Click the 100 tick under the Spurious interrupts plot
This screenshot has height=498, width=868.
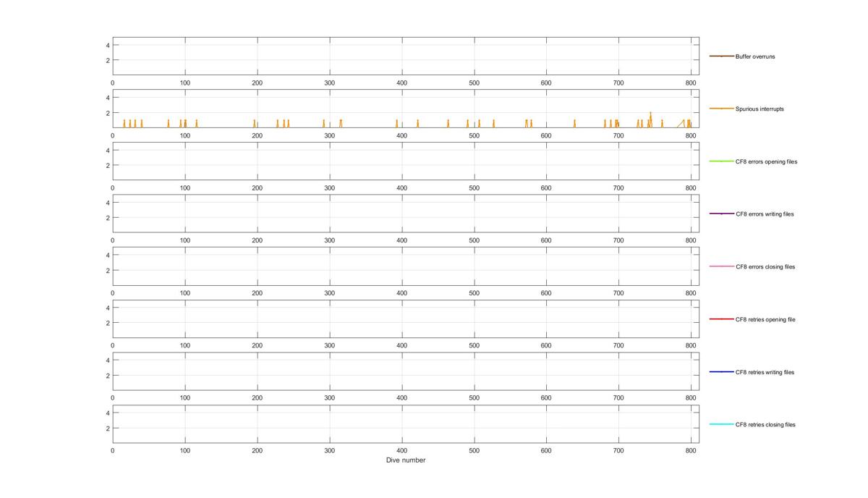click(x=185, y=136)
